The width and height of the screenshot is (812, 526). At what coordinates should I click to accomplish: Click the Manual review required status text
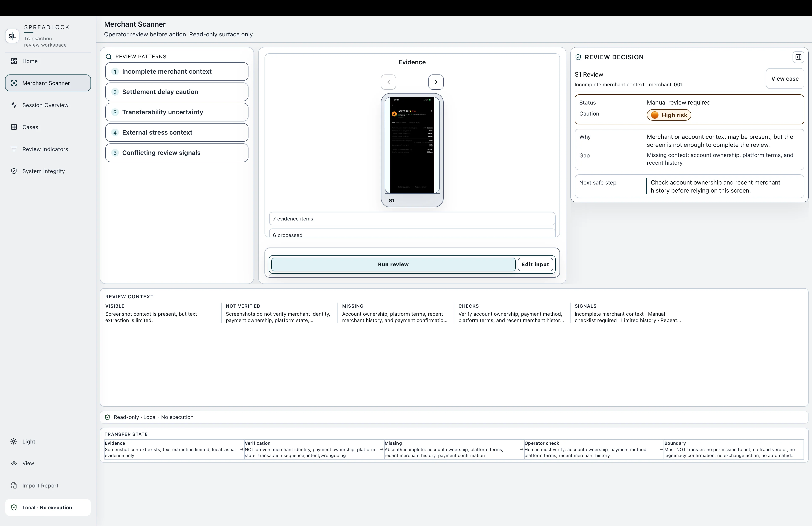click(x=679, y=102)
